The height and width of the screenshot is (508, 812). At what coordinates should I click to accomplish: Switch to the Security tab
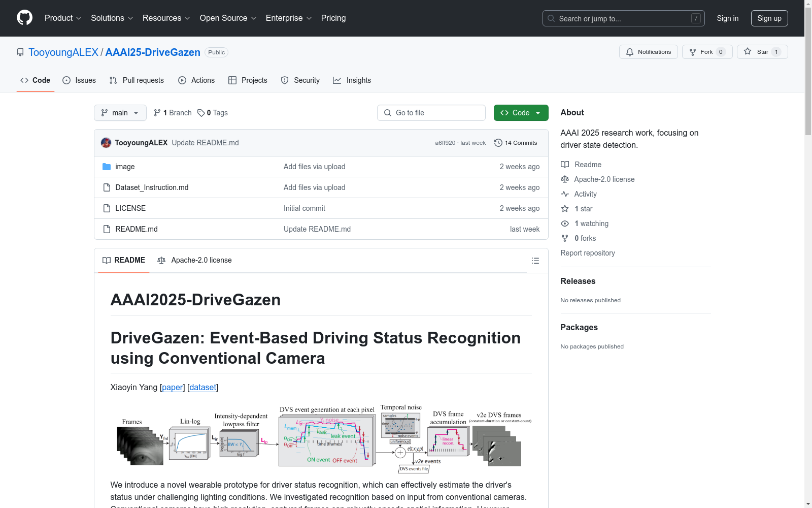[x=300, y=80]
